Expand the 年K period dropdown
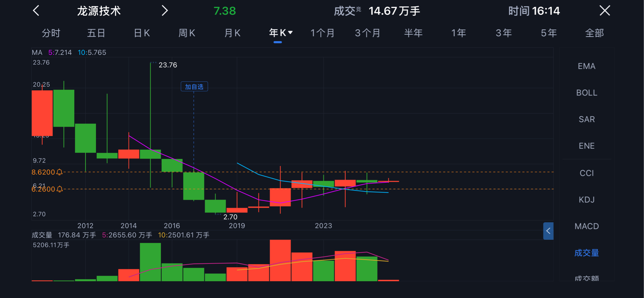 281,33
